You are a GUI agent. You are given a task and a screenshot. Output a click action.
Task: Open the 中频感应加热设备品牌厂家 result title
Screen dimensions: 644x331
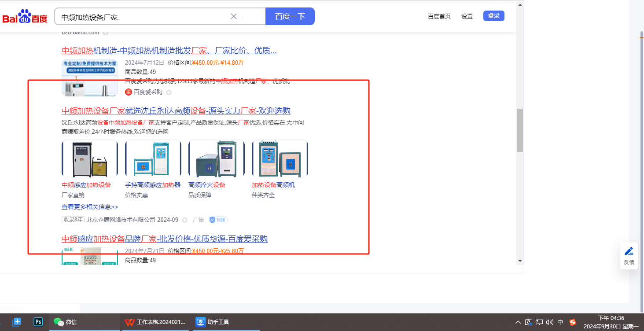[165, 239]
